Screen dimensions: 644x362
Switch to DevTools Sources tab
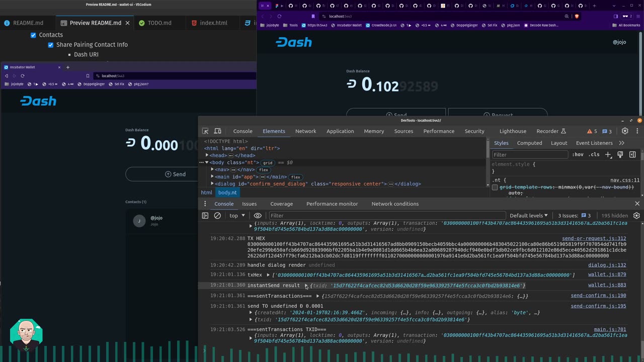tap(404, 131)
